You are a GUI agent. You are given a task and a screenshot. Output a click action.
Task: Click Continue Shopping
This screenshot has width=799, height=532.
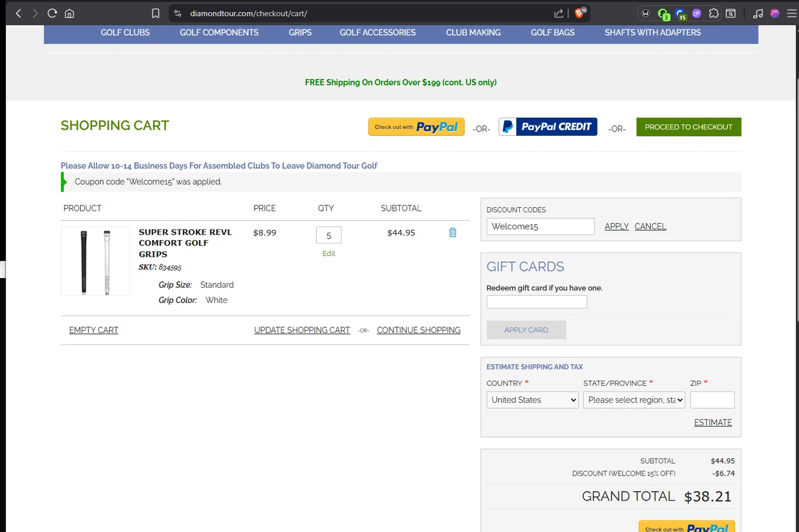[x=419, y=330]
